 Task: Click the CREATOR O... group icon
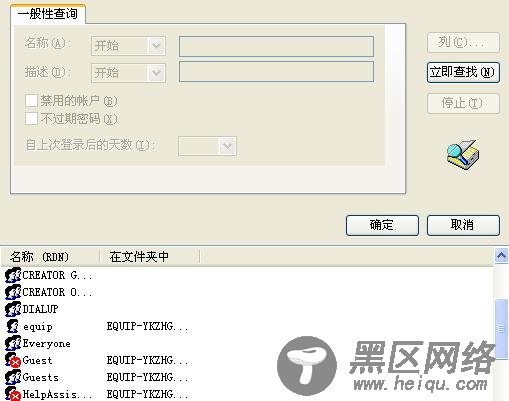pos(13,292)
